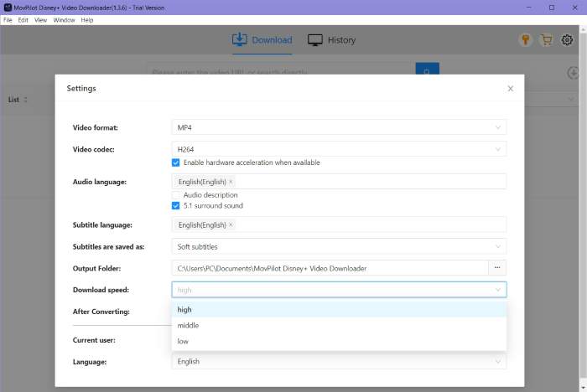Click the Subtitles are saved as label

point(108,246)
